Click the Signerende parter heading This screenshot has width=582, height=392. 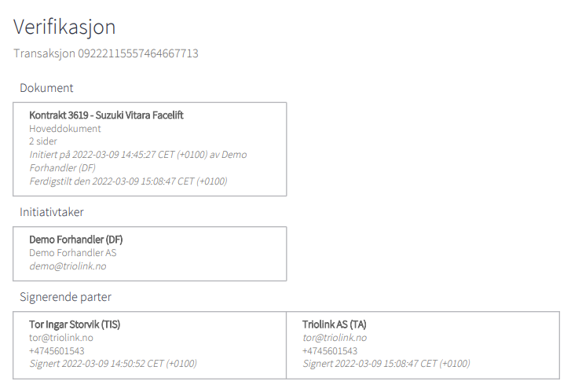click(65, 297)
